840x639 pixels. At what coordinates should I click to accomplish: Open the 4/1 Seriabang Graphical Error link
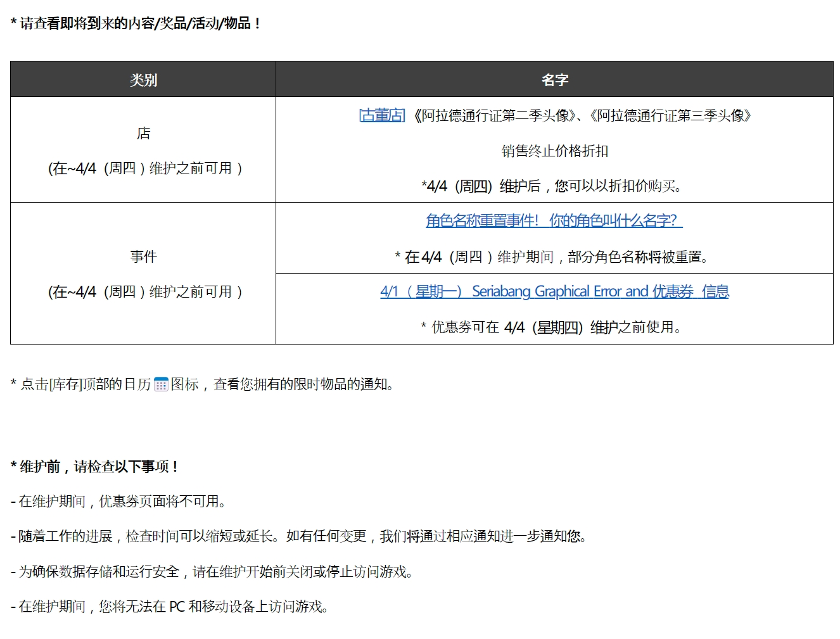click(554, 291)
